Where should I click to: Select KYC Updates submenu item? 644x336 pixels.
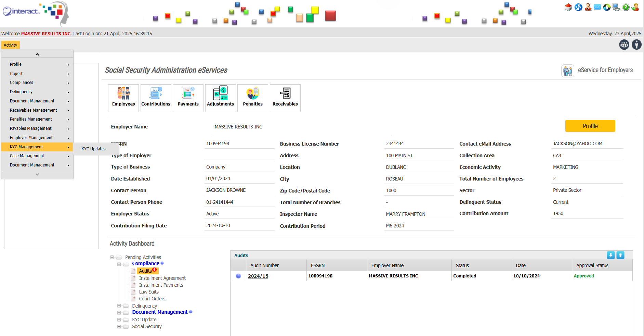(93, 149)
